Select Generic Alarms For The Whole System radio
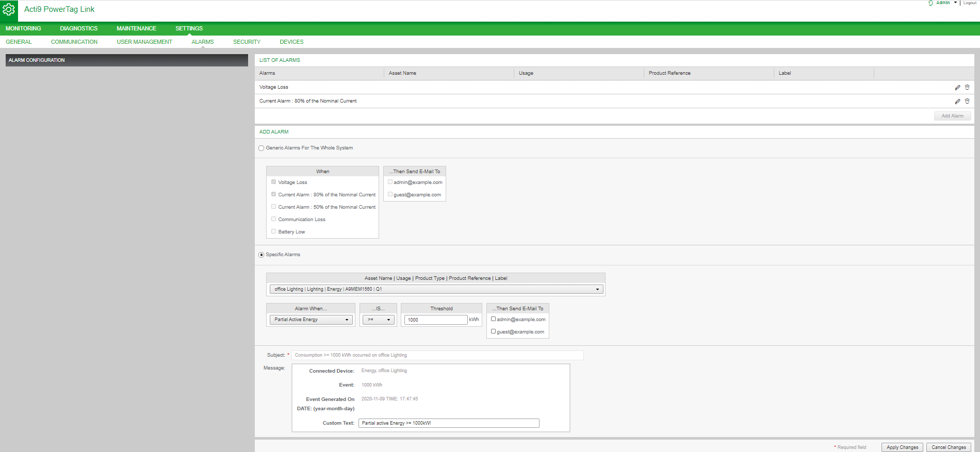The image size is (980, 452). click(x=262, y=148)
